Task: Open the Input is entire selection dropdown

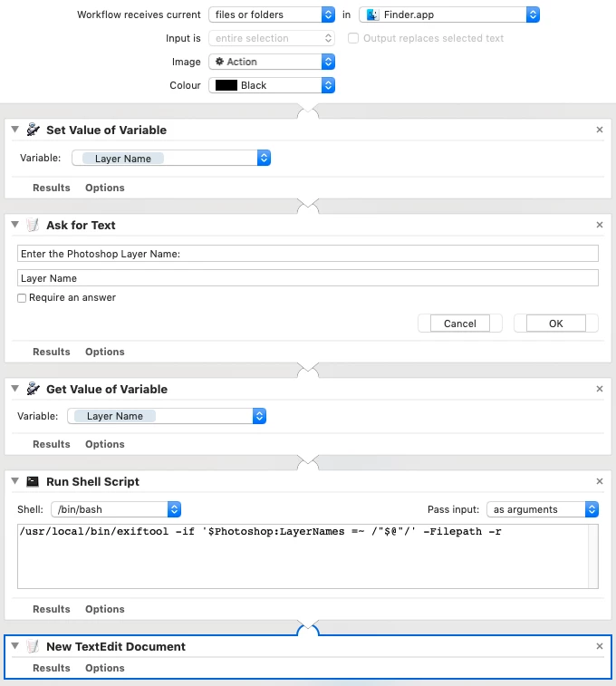Action: (272, 38)
